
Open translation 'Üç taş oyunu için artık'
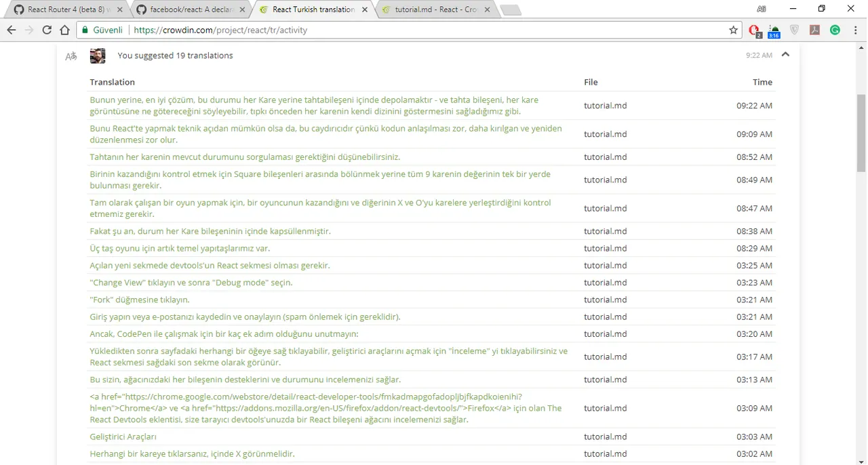point(180,248)
